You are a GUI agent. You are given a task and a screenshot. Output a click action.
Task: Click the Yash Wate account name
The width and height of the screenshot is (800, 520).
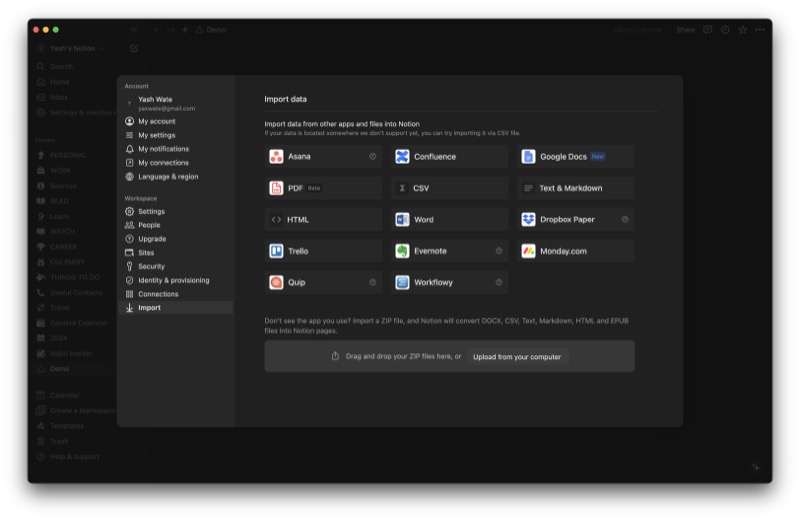(155, 100)
